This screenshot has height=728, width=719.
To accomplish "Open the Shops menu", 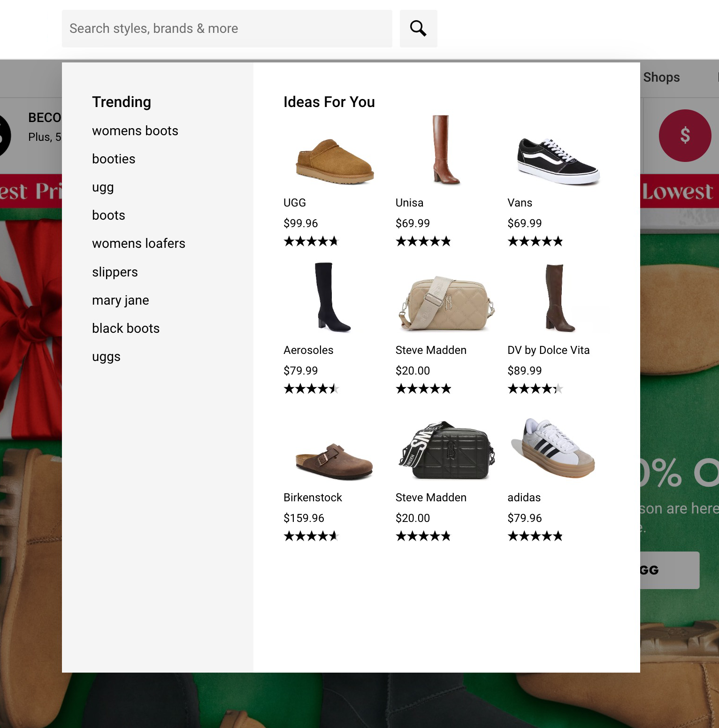I will coord(661,77).
